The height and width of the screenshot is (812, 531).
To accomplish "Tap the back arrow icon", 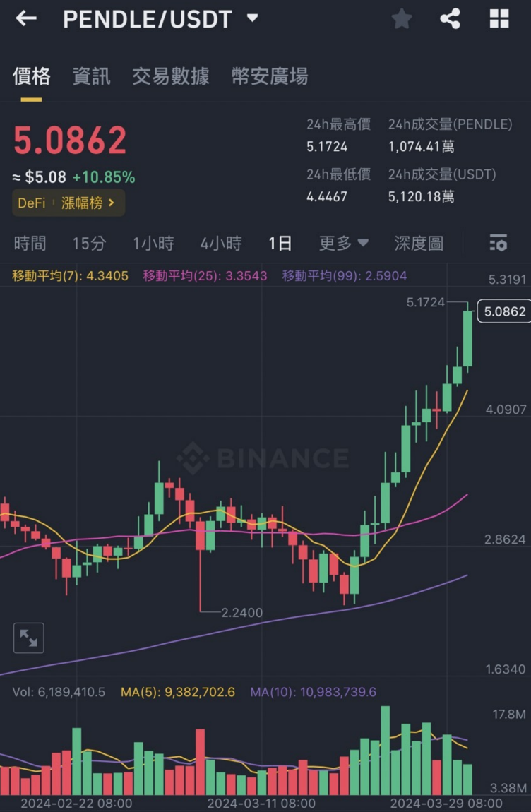I will pos(26,19).
